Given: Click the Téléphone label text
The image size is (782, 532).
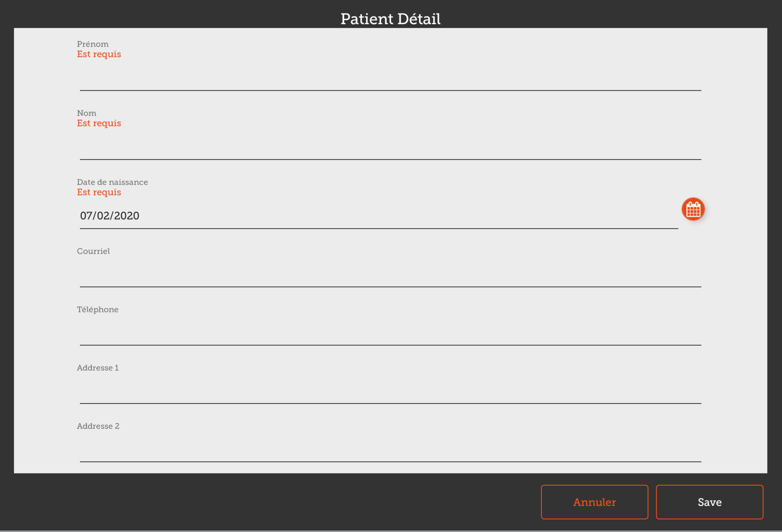Looking at the screenshot, I should tap(97, 310).
